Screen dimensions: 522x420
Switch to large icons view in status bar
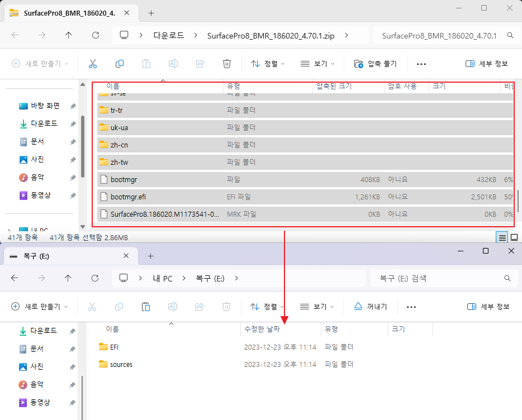514,237
